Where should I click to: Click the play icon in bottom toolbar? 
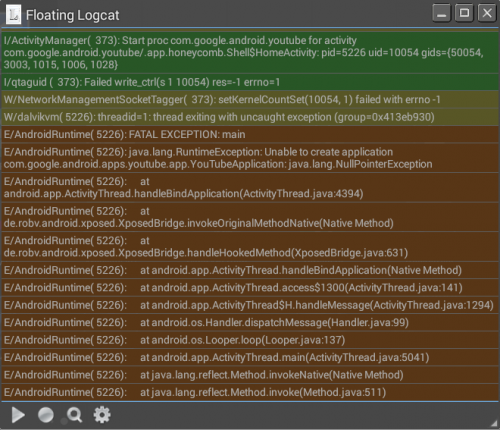click(18, 415)
